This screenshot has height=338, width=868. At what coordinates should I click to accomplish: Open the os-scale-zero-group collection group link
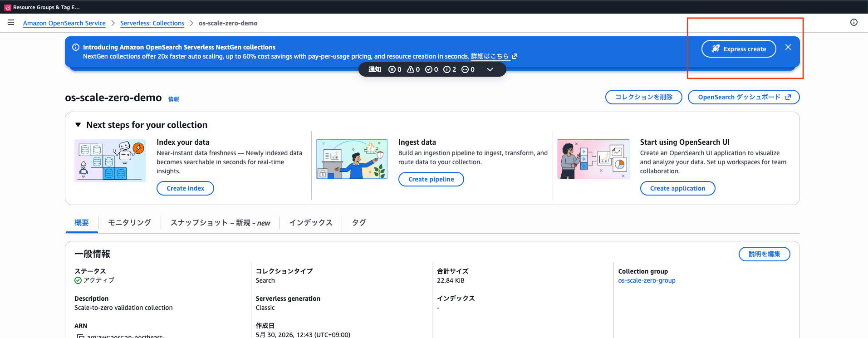tap(647, 280)
